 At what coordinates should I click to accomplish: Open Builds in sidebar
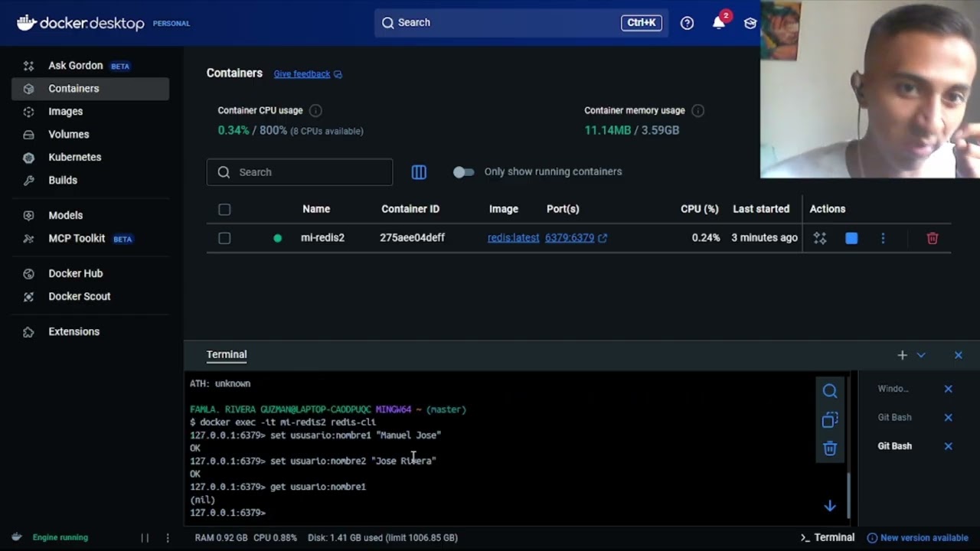(90, 181)
